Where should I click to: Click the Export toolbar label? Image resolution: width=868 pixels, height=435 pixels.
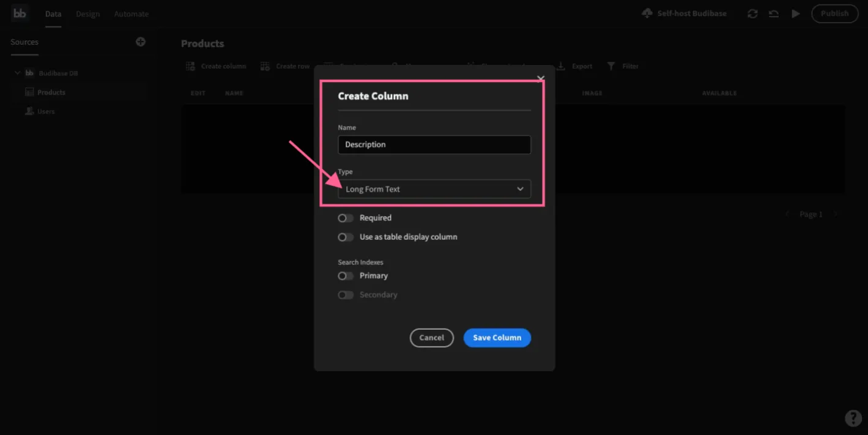click(x=582, y=66)
